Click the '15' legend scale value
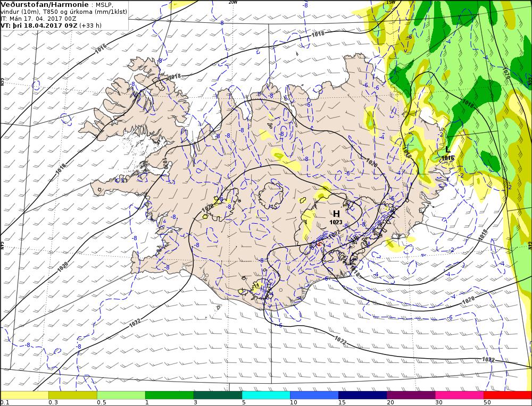532x406 pixels. click(342, 403)
